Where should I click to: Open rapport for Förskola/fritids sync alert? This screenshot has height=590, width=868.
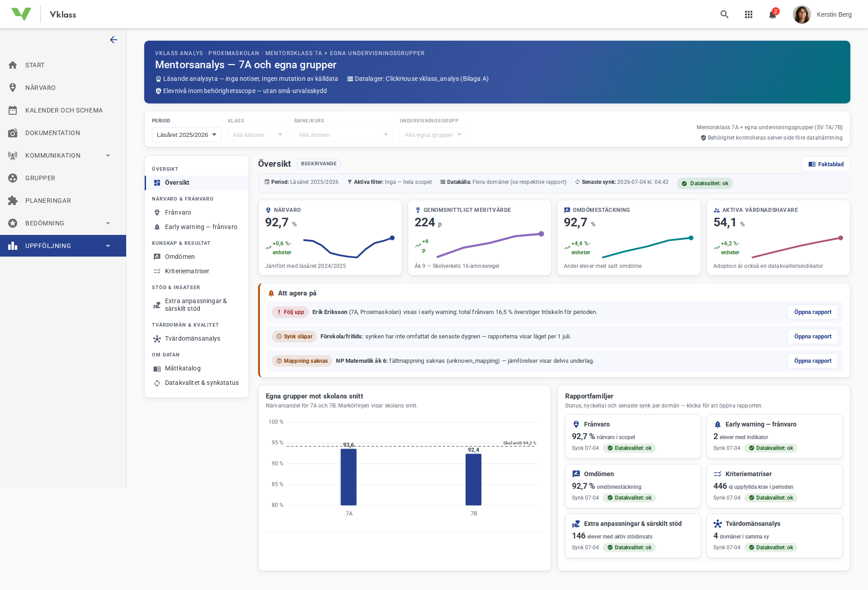point(812,337)
